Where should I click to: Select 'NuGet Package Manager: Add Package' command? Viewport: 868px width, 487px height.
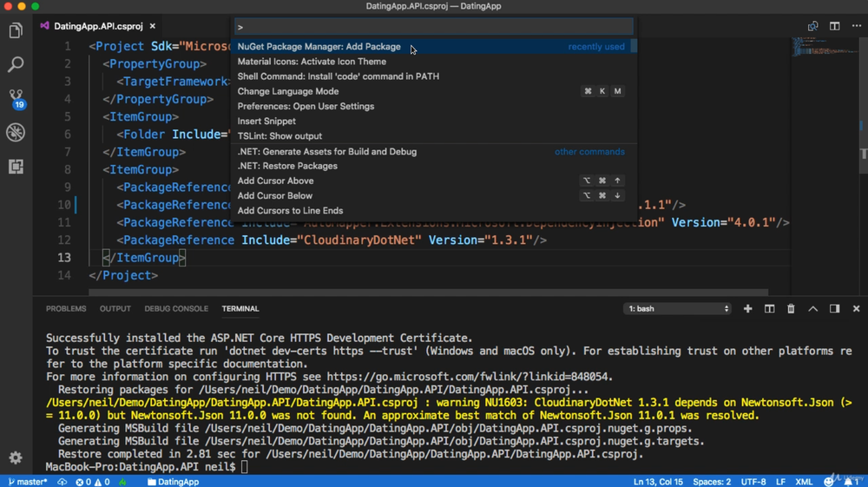pos(319,47)
